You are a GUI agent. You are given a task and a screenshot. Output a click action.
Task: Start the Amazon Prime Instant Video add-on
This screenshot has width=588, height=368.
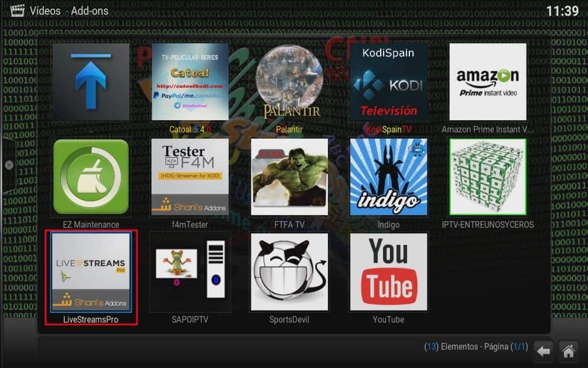click(488, 80)
